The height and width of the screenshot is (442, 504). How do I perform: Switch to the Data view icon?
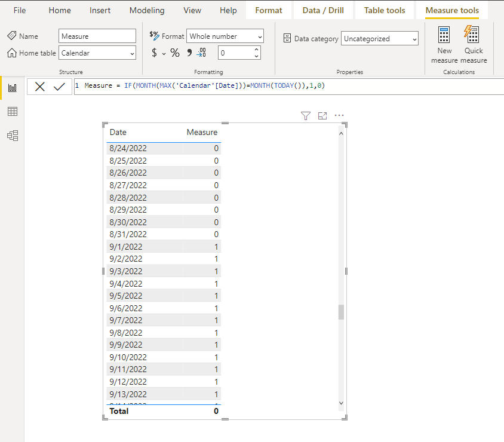click(x=12, y=112)
